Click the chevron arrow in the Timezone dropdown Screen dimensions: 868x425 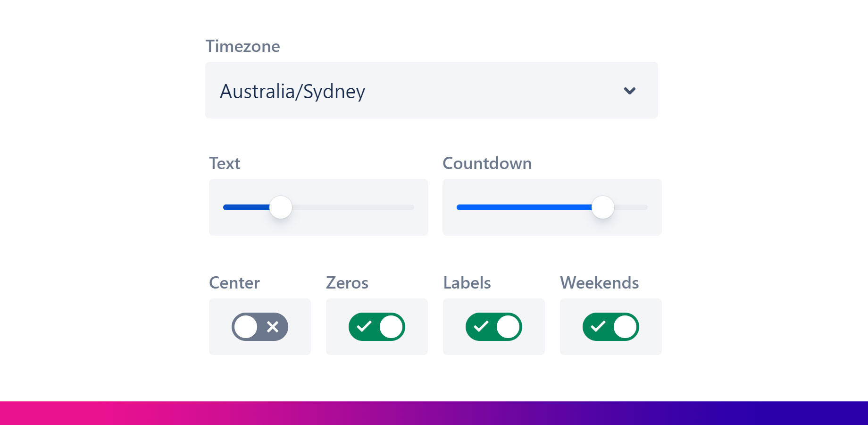pyautogui.click(x=630, y=91)
